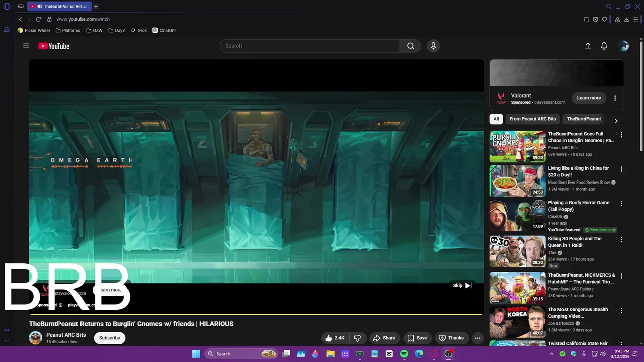This screenshot has width=644, height=362.
Task: Dislike the video with thumbs down
Action: (358, 338)
